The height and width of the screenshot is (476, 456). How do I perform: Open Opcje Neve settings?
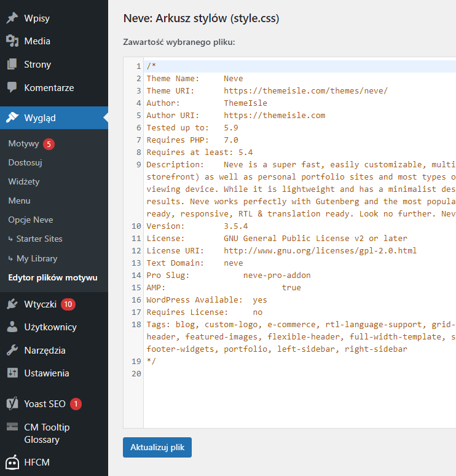(30, 220)
